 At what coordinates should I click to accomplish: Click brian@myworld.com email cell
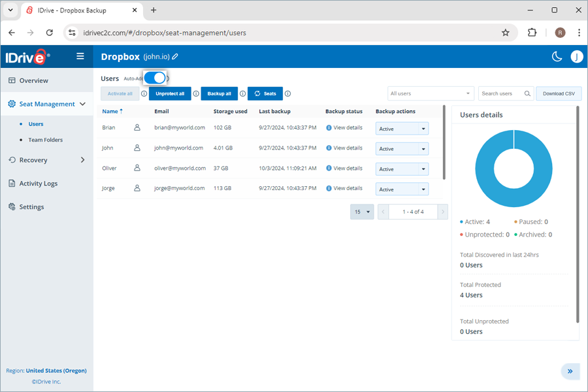click(180, 127)
